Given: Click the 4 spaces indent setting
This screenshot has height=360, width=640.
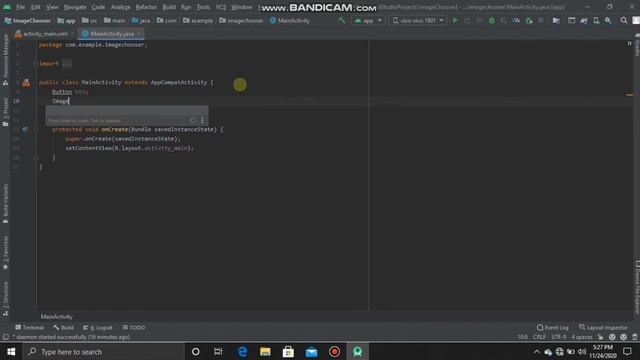Looking at the screenshot, I should [x=582, y=337].
